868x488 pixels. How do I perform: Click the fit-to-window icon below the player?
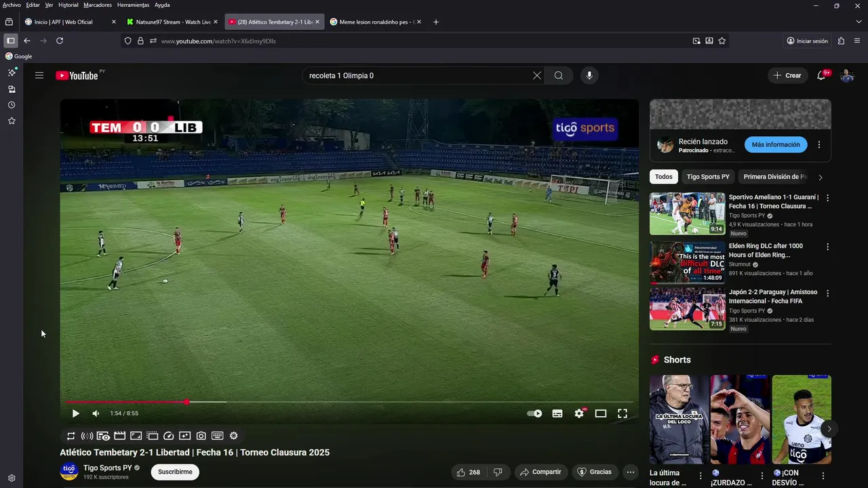(x=136, y=436)
